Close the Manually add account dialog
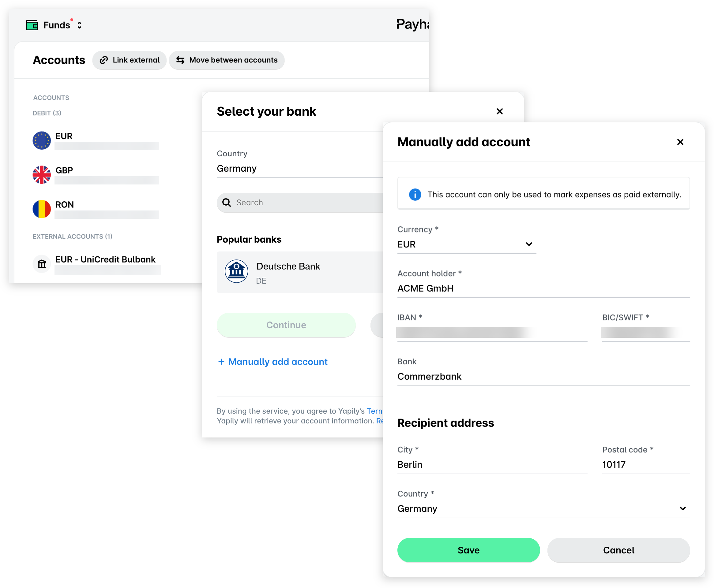 pyautogui.click(x=680, y=142)
